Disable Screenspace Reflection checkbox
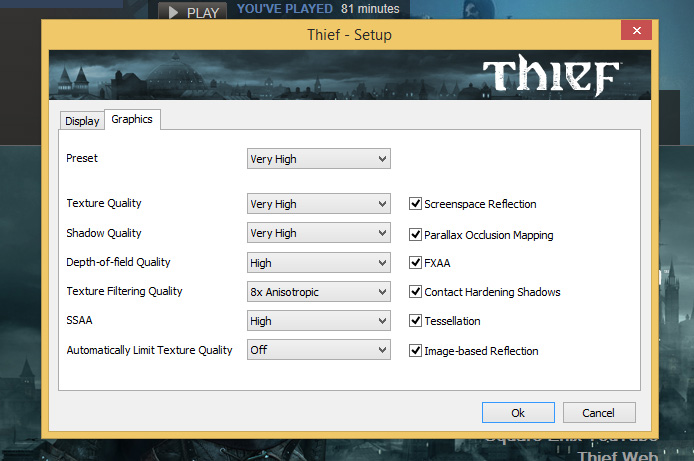The image size is (694, 461). (415, 204)
